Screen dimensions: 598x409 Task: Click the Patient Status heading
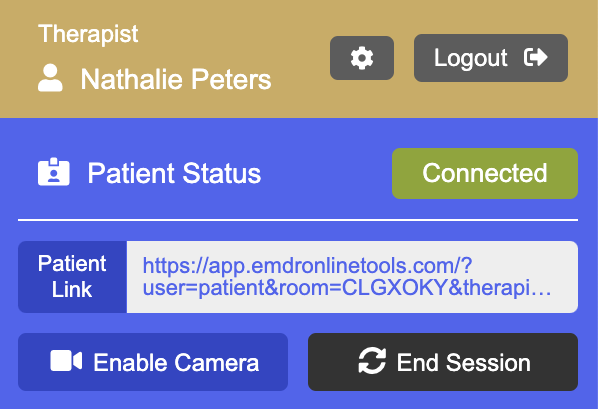pyautogui.click(x=174, y=173)
